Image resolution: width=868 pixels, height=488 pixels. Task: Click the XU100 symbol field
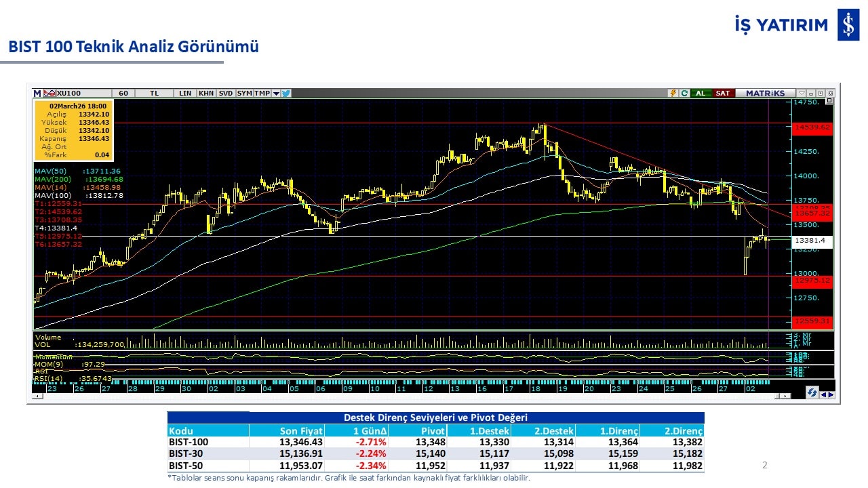[x=68, y=94]
